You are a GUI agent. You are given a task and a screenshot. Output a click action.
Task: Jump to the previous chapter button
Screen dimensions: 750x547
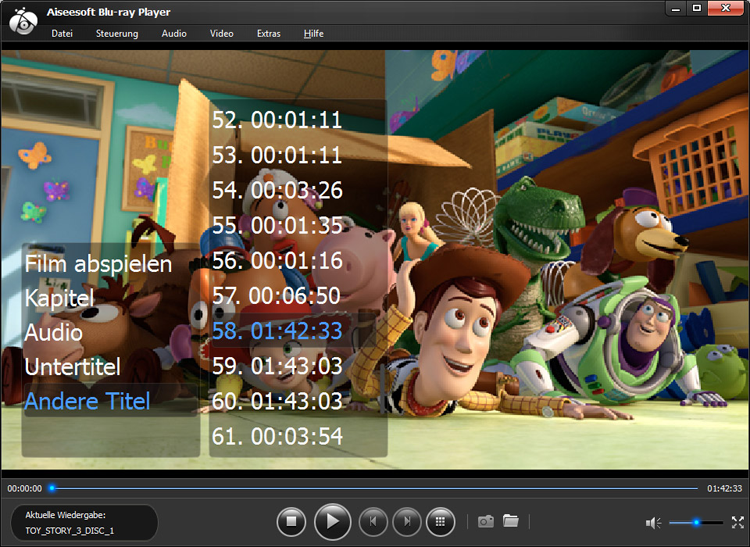click(373, 521)
